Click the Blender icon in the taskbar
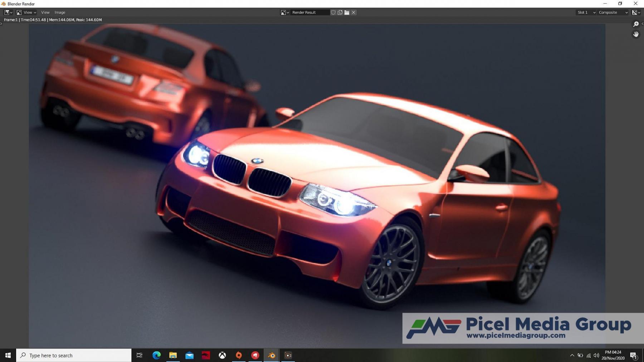 (x=272, y=355)
